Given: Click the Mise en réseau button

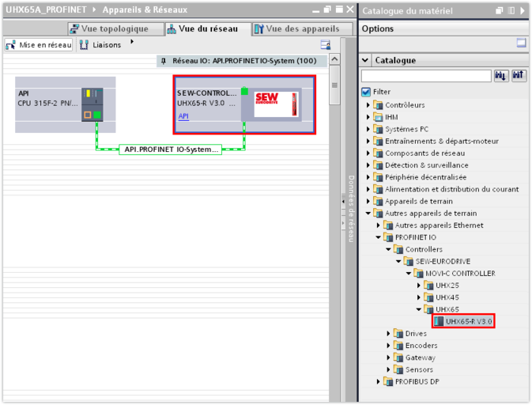Looking at the screenshot, I should click(x=39, y=45).
